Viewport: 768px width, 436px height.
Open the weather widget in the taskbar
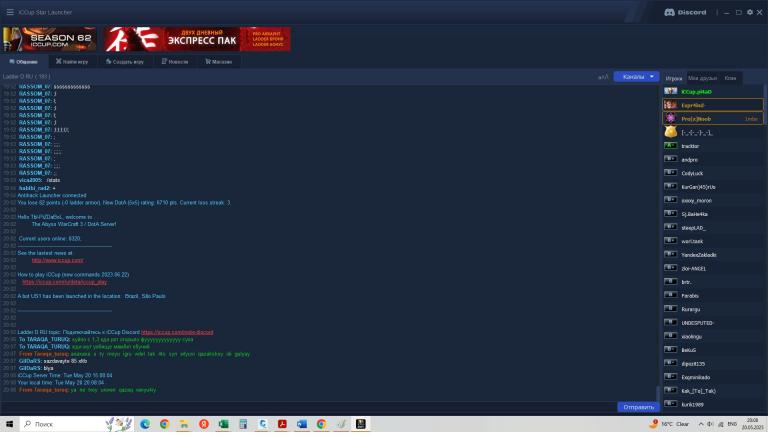coord(670,424)
